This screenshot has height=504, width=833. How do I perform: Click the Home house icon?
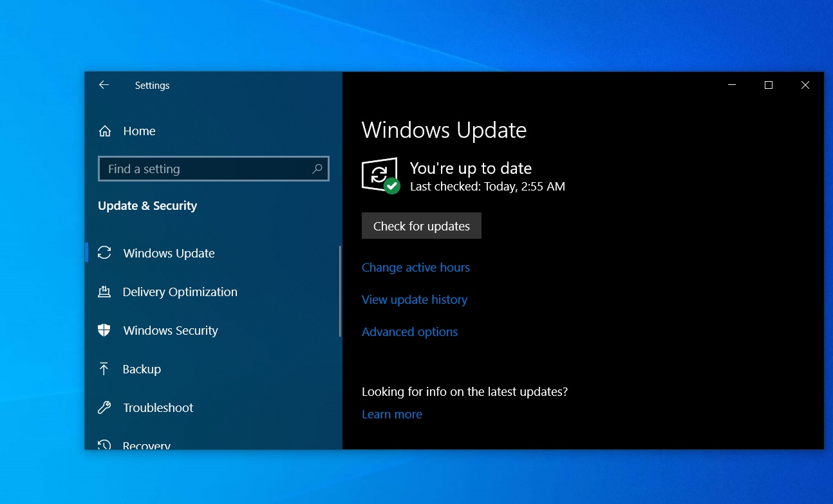click(104, 131)
